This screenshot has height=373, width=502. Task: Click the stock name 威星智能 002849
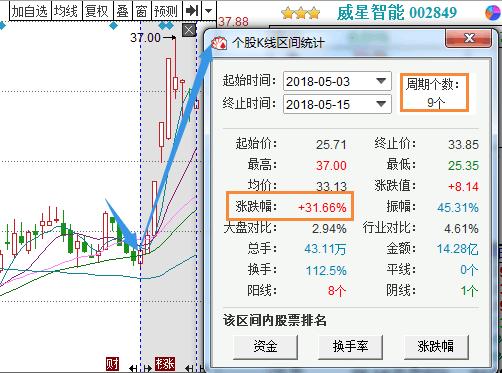[396, 13]
